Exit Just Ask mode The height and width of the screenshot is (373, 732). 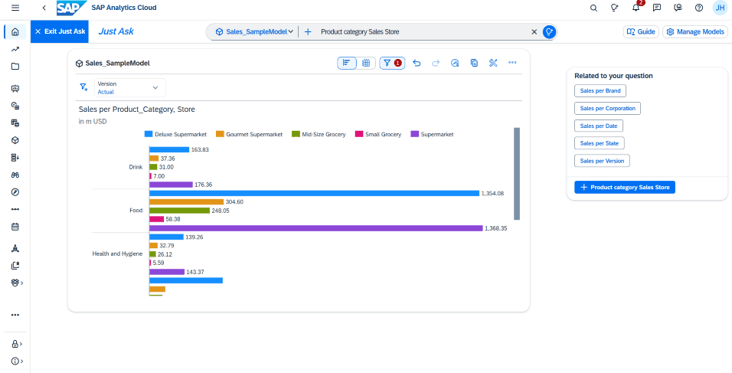(60, 32)
